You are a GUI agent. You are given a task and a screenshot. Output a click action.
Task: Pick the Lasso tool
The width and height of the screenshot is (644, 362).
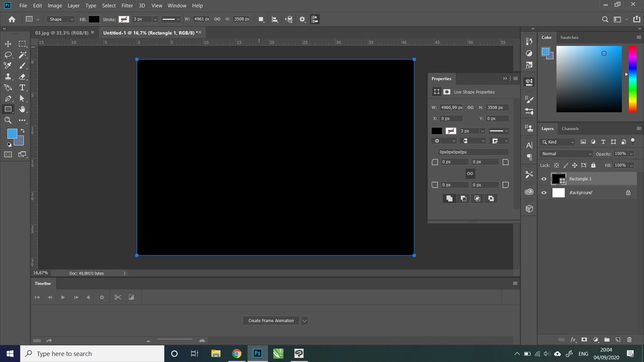(8, 55)
